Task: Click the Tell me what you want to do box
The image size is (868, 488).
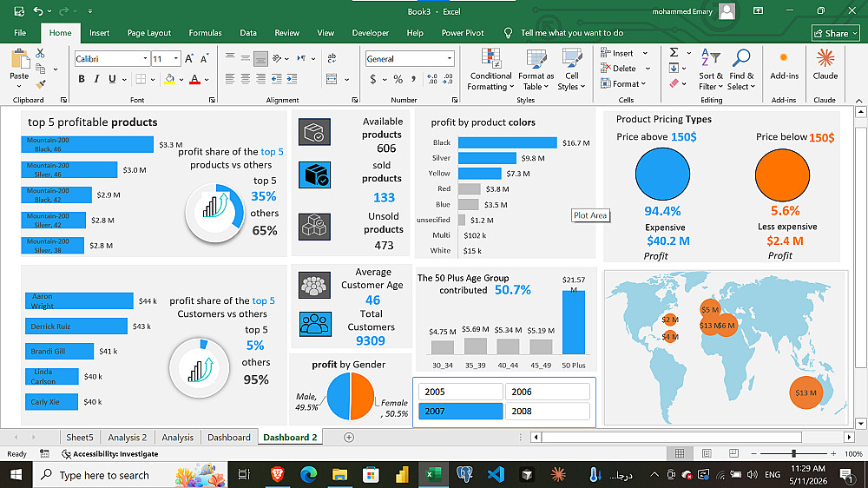Action: click(x=571, y=33)
